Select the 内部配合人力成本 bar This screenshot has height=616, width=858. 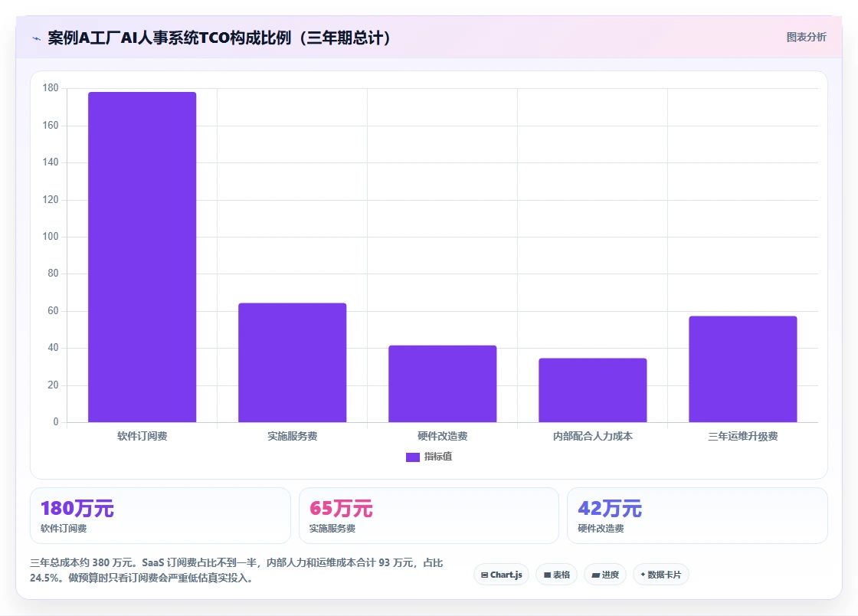(593, 390)
